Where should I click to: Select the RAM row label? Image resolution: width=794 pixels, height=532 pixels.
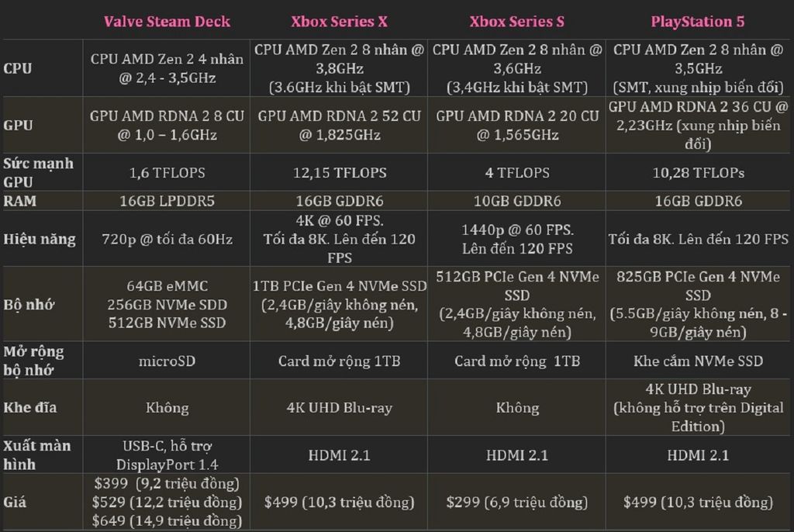coord(19,201)
